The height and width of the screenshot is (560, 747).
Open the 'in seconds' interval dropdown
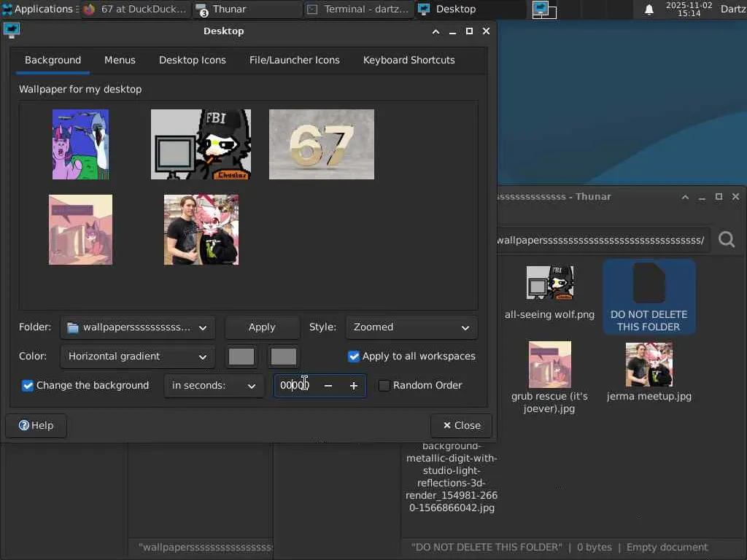click(x=214, y=386)
